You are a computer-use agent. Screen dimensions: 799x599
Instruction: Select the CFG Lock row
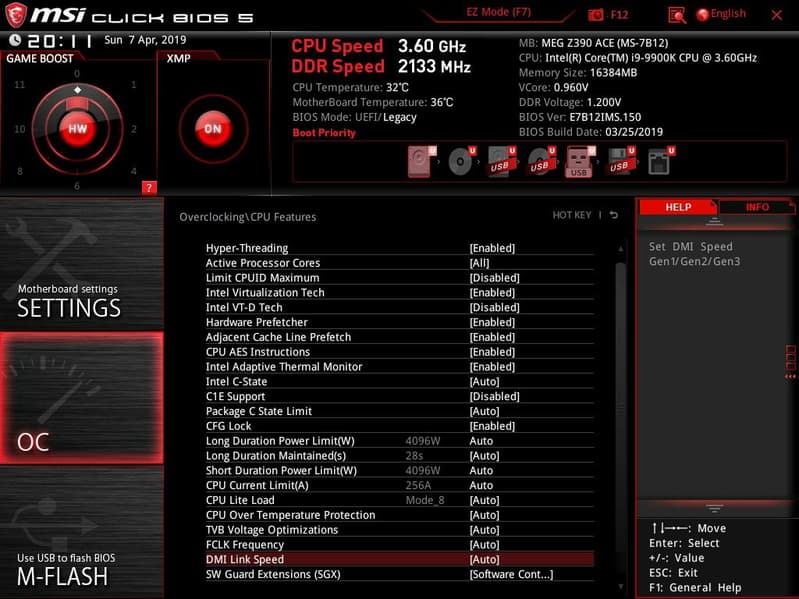pyautogui.click(x=400, y=426)
